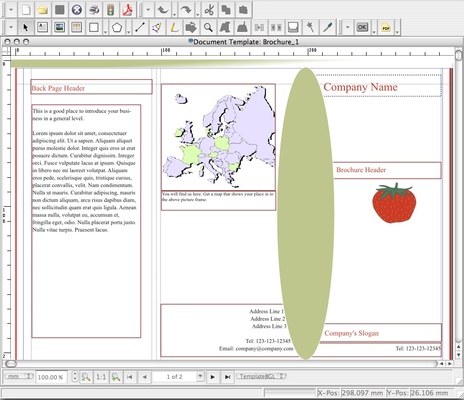Zoom in with the plus magnifier button
This screenshot has height=400, width=464.
[116, 377]
